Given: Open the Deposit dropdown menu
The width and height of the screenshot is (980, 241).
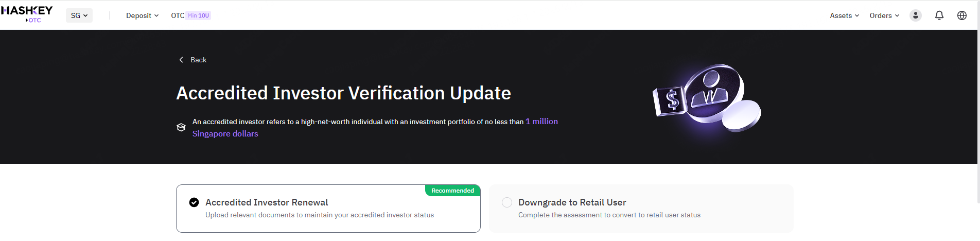Looking at the screenshot, I should pos(142,15).
